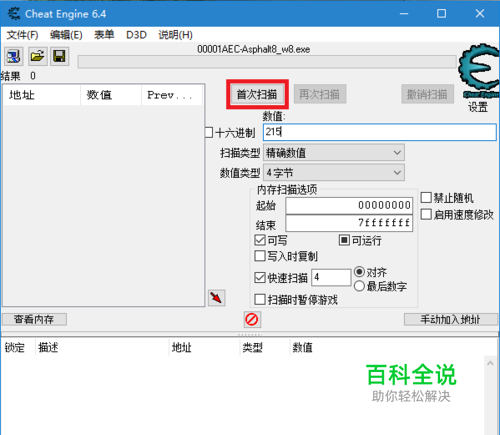Click the open folder toolbar icon
Screen dimensions: 500x435
coord(37,56)
